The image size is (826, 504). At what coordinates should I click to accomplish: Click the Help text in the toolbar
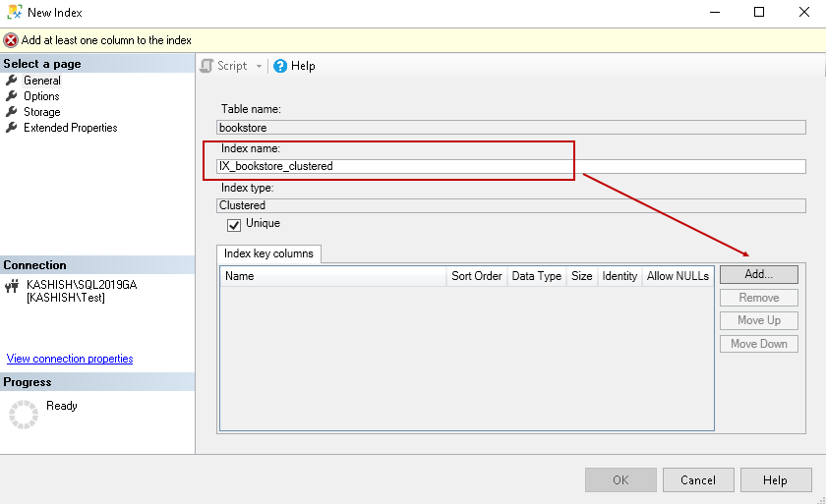click(303, 66)
